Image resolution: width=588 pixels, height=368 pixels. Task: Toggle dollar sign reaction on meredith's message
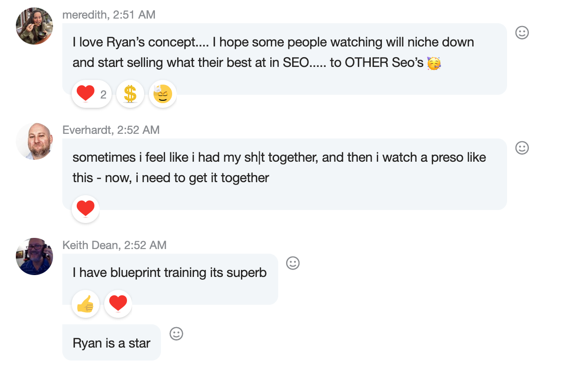pyautogui.click(x=130, y=94)
